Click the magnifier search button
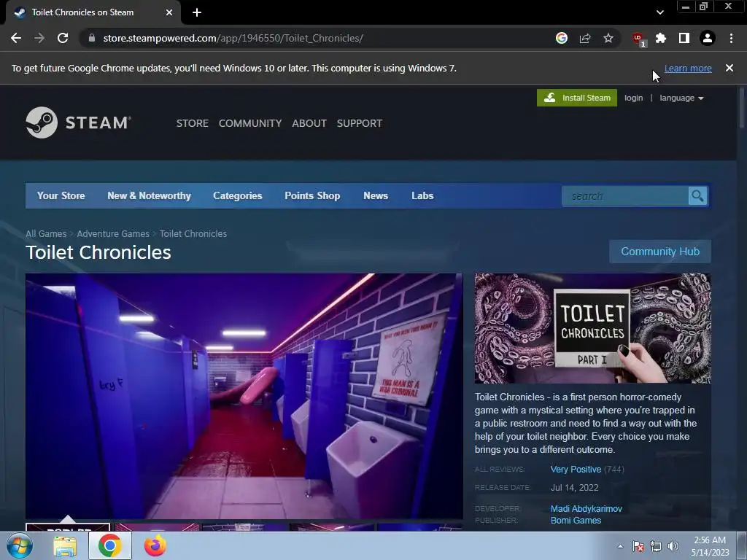 click(697, 196)
